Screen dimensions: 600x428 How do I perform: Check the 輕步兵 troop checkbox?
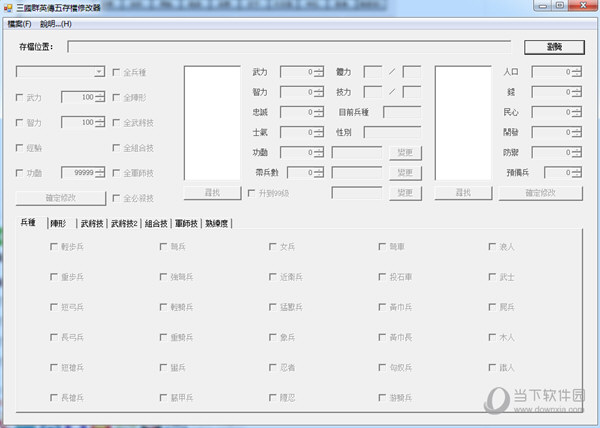(x=53, y=246)
